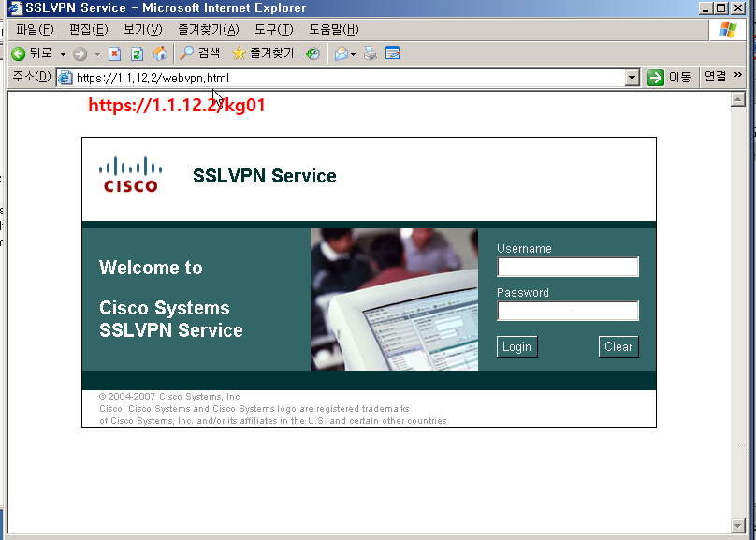Screen dimensions: 756x540
Task: Go to the Home page icon
Action: pyautogui.click(x=160, y=53)
